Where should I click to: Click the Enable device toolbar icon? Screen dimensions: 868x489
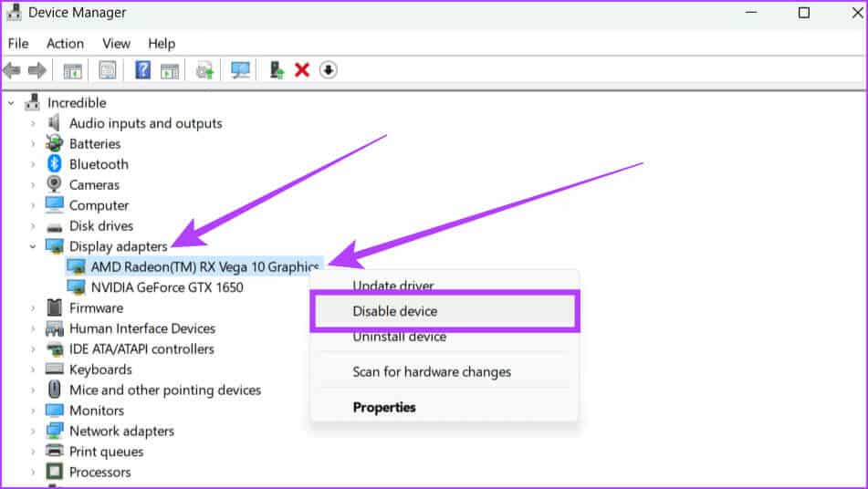pos(277,70)
